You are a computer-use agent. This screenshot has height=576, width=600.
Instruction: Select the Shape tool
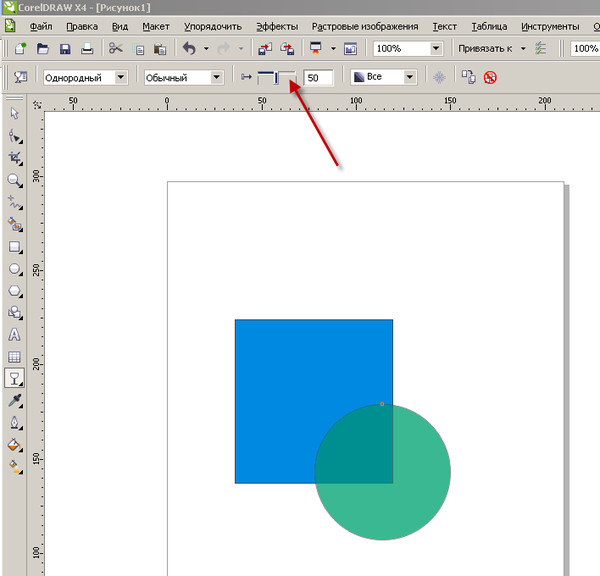(x=15, y=136)
